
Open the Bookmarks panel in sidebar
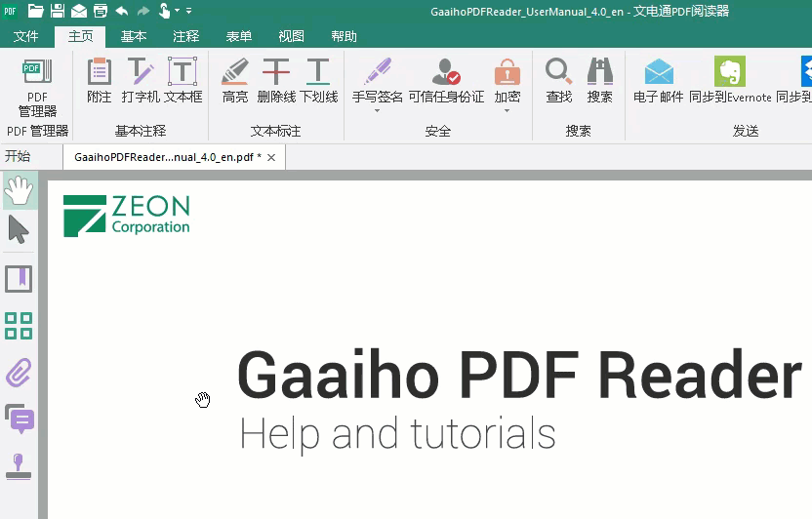19,279
